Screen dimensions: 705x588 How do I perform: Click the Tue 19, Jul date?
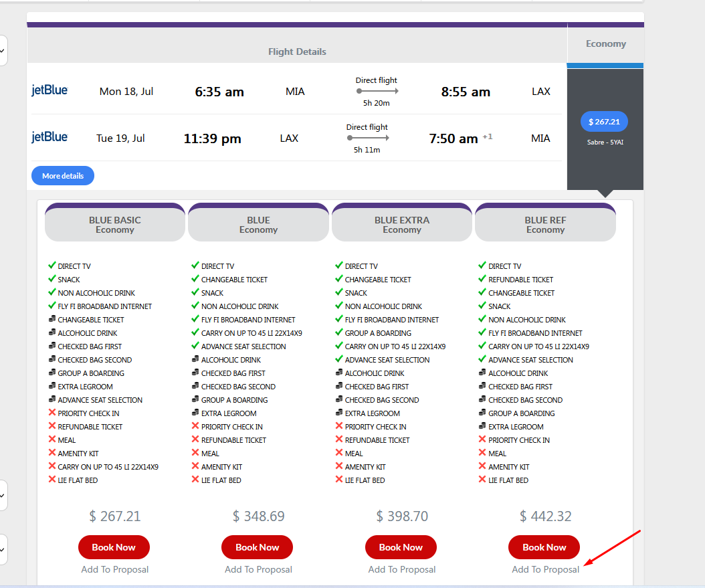[120, 138]
